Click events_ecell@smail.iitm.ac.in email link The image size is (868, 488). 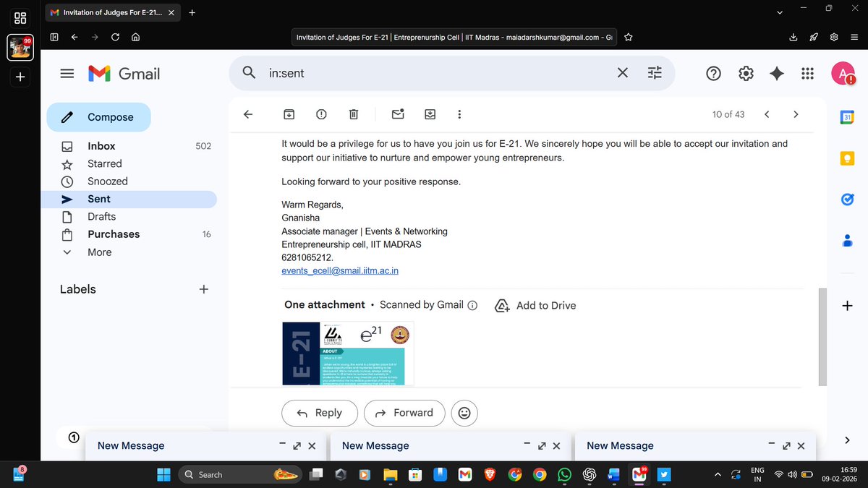click(x=340, y=270)
